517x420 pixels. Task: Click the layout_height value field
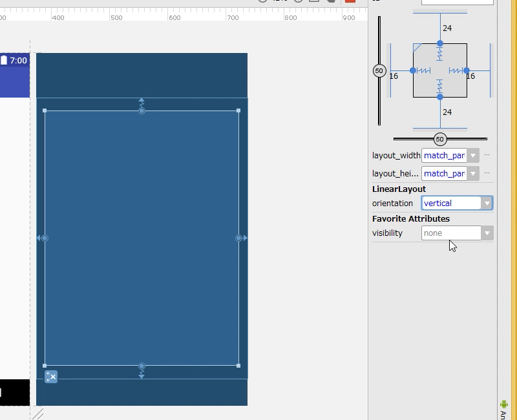point(445,173)
